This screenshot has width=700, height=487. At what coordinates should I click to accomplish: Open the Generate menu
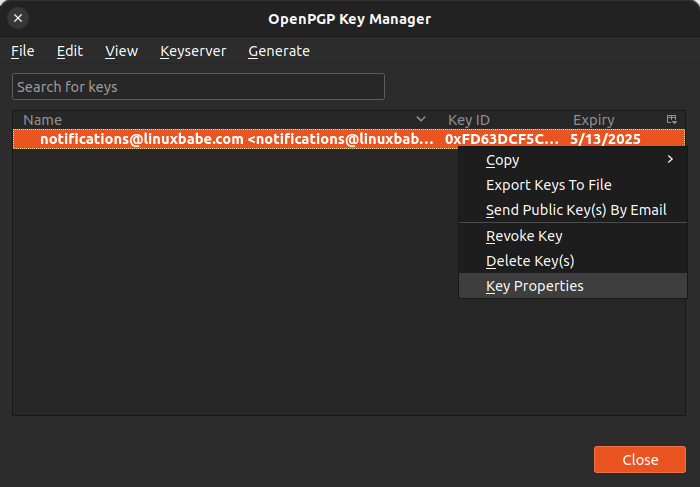279,51
